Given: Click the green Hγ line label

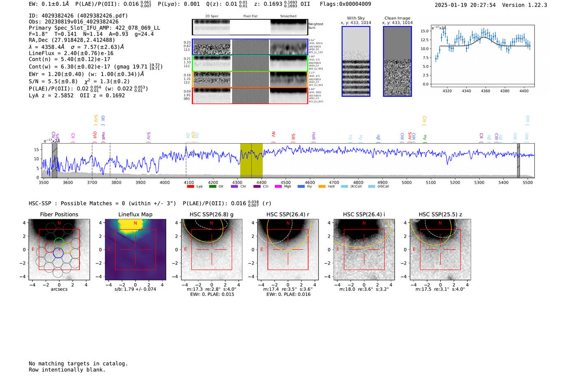Looking at the screenshot, I should pos(425,139).
